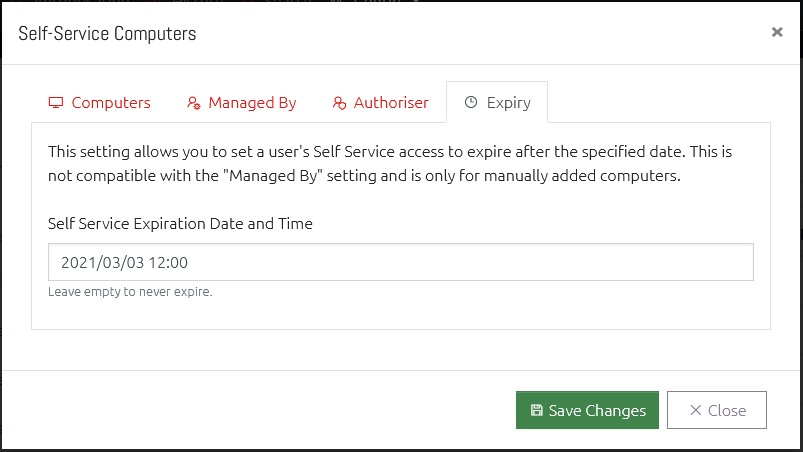
Task: Click the user-shield icon on Authoriser tab
Action: coord(339,103)
